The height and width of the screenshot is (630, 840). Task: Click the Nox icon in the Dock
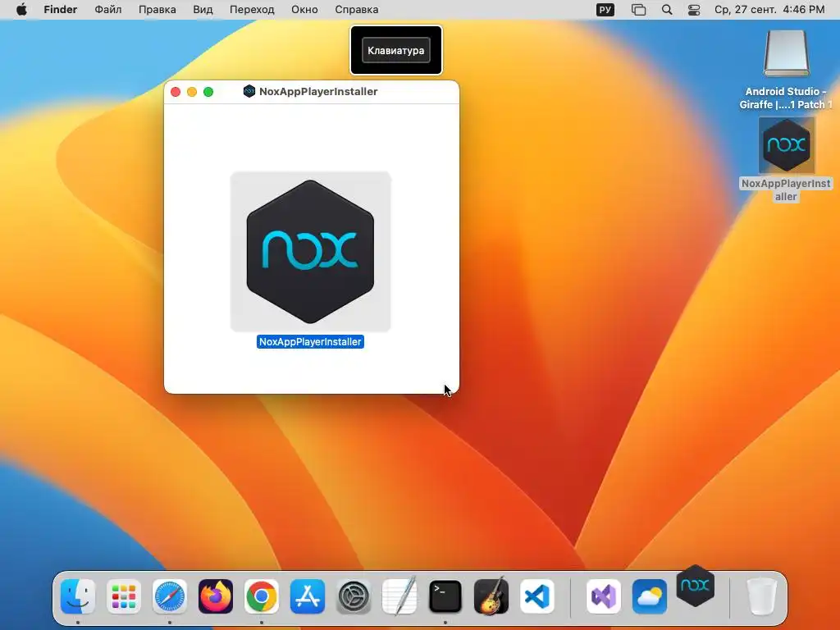coord(696,586)
